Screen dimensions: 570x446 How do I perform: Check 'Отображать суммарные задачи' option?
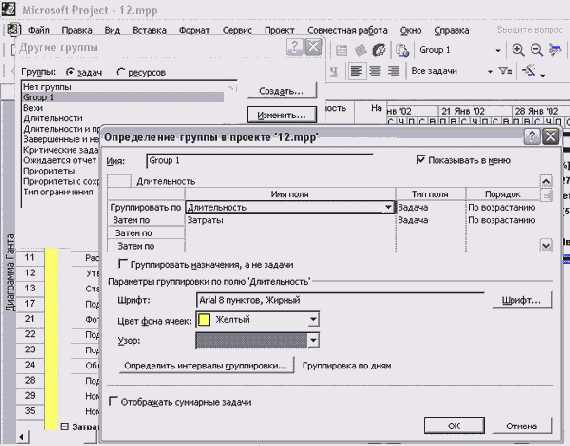tap(113, 402)
